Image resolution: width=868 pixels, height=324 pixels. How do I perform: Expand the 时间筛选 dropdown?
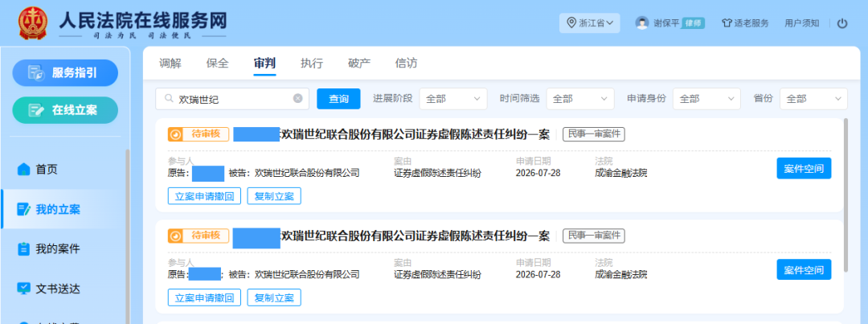coord(580,99)
